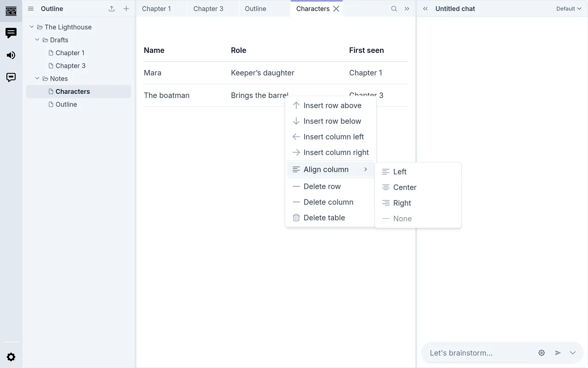
Task: Close the Characters tab
Action: pos(336,9)
